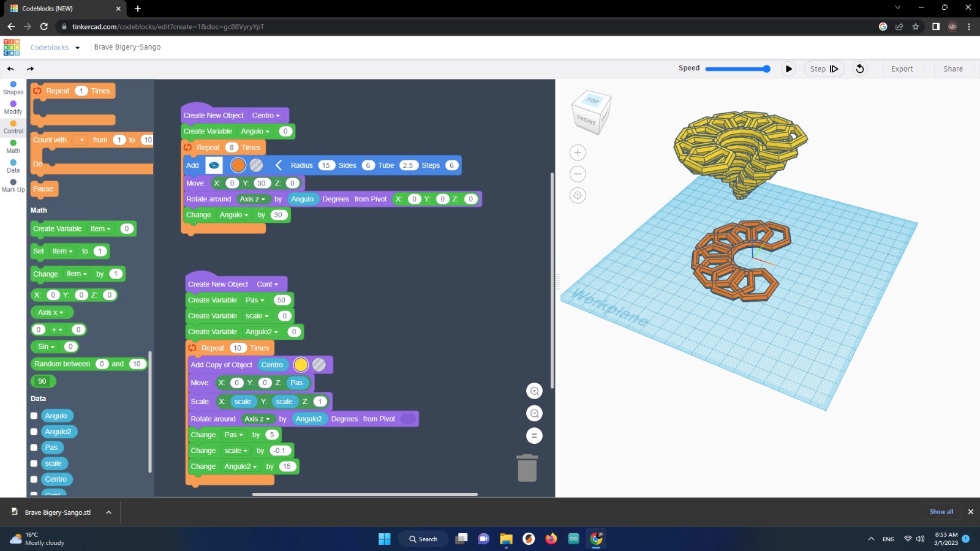
Task: Click Show all downloads link
Action: point(941,512)
